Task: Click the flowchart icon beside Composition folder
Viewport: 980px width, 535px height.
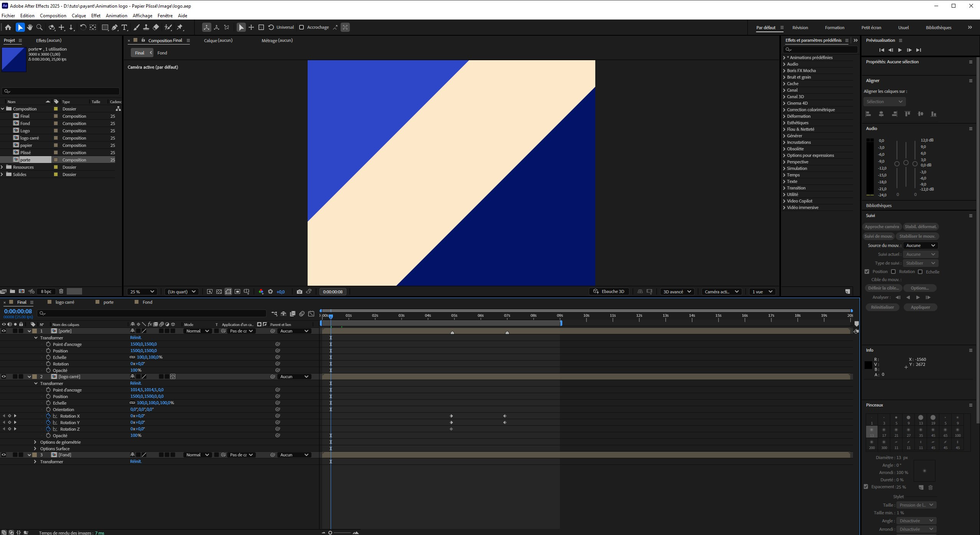Action: coord(118,109)
